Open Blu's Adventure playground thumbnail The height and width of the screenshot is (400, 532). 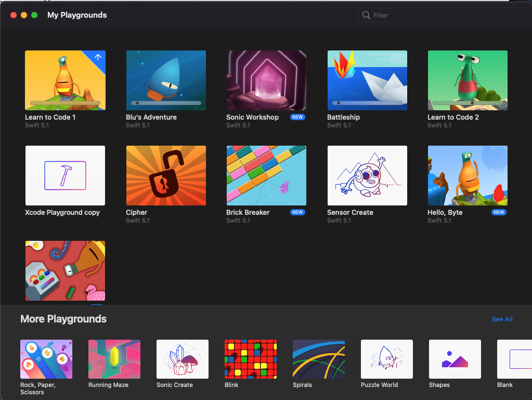tap(166, 81)
